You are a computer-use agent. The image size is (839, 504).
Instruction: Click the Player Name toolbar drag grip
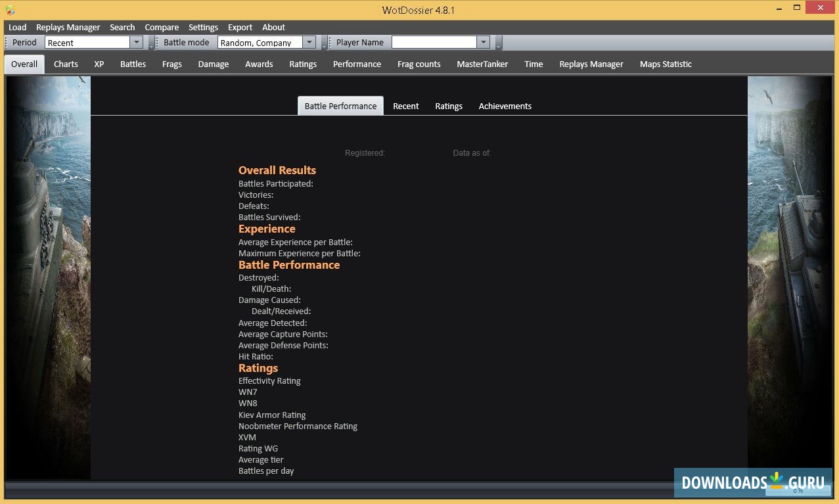coord(330,43)
